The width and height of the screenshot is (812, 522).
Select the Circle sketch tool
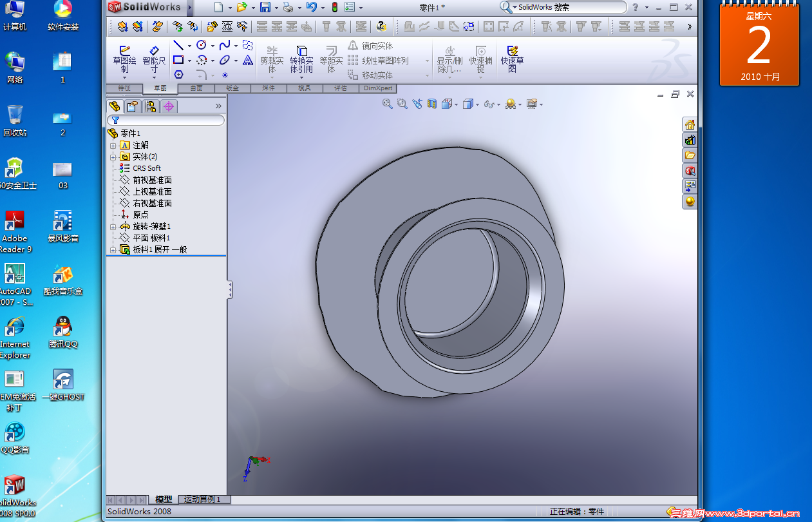click(x=202, y=45)
